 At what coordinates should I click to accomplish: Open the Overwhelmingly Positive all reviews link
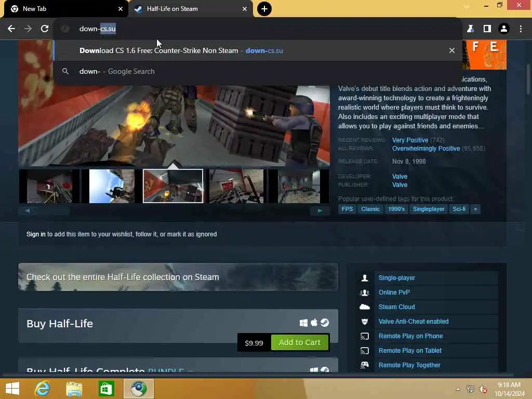pos(426,149)
